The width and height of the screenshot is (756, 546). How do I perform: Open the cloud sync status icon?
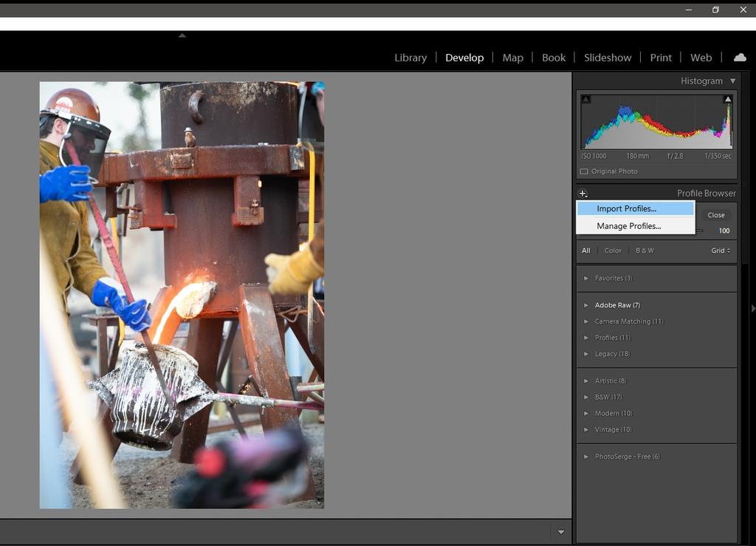[x=739, y=58]
